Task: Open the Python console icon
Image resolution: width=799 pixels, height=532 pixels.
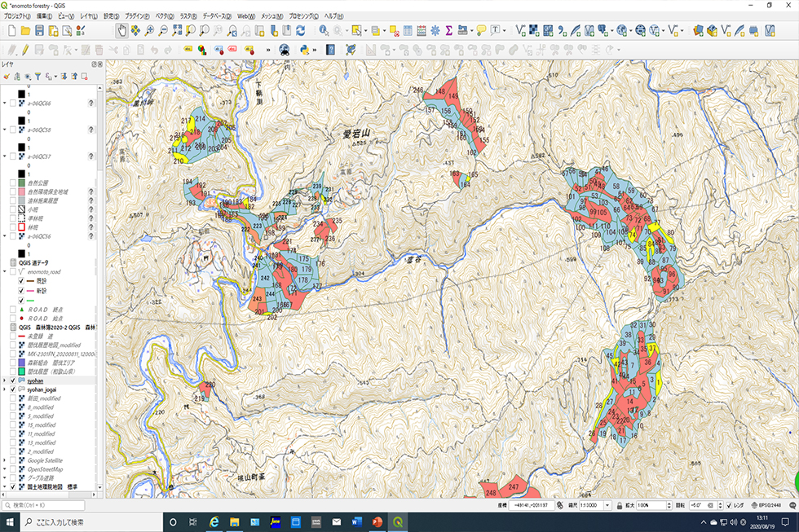Action: pos(303,50)
